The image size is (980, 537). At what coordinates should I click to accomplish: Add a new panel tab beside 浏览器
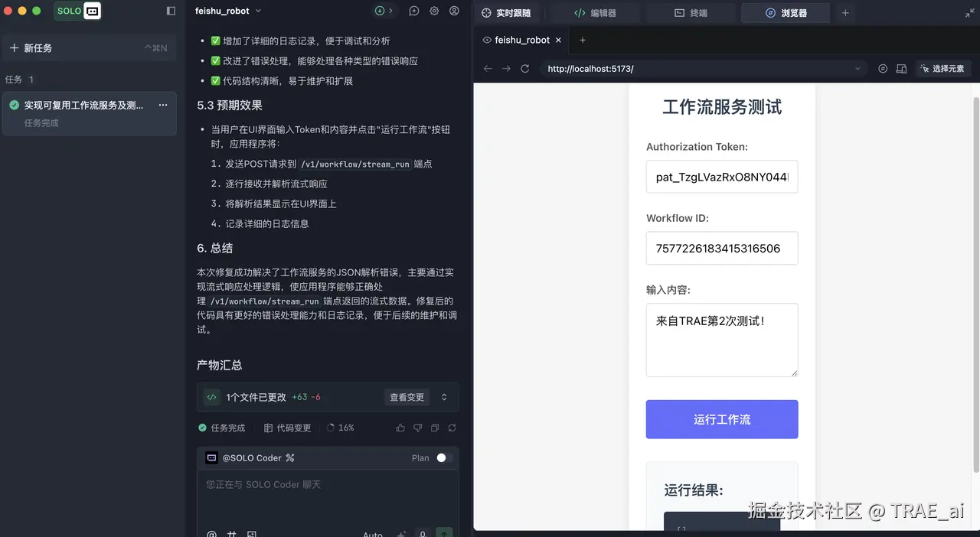click(845, 13)
